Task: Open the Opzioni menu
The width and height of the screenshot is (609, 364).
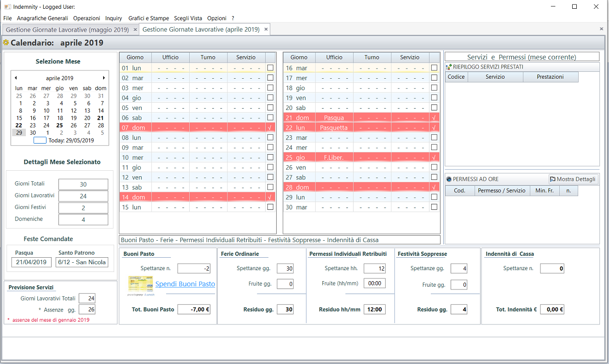Action: click(x=217, y=18)
